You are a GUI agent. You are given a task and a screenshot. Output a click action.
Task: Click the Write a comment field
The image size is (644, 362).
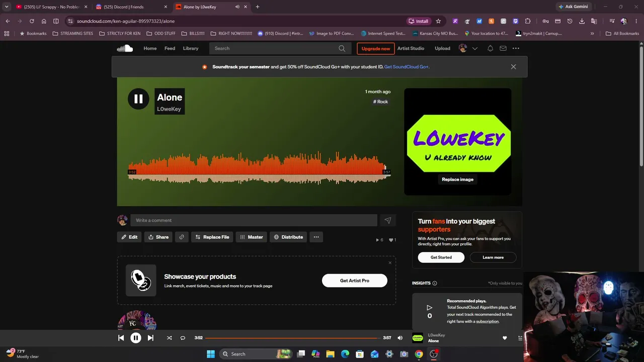click(x=254, y=220)
